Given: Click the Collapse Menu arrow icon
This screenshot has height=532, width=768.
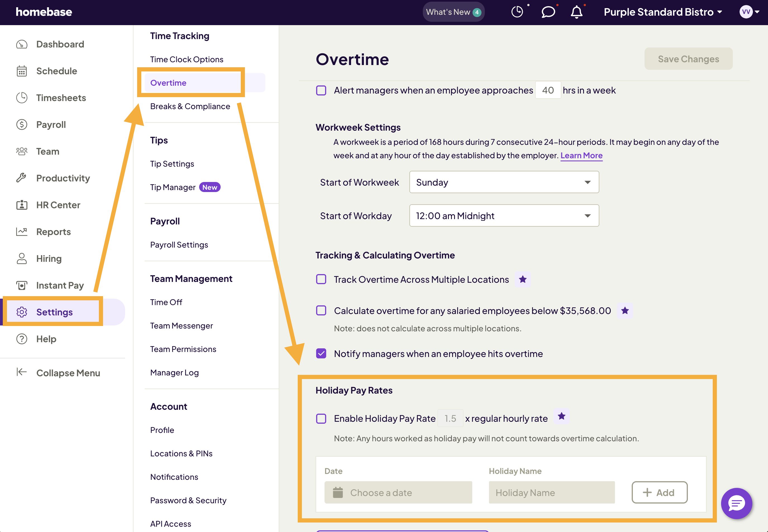Looking at the screenshot, I should [22, 372].
